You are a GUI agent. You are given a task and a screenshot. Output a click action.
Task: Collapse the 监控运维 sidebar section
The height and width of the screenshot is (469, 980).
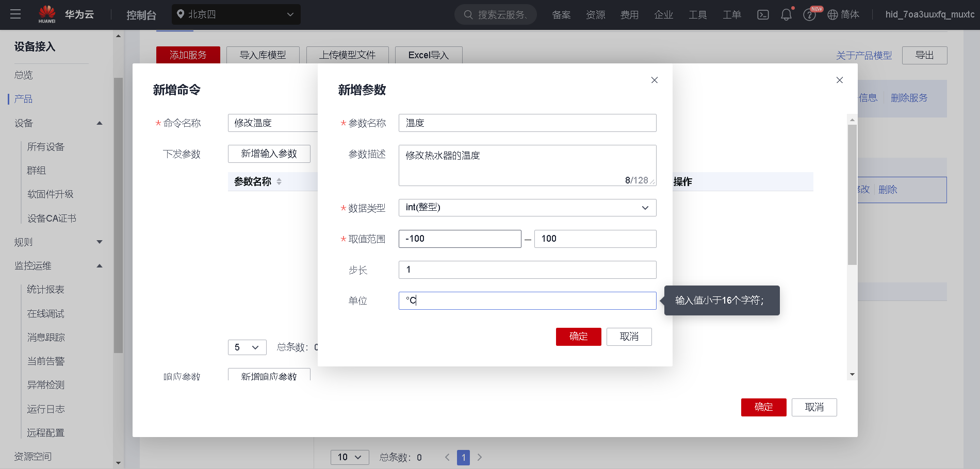[100, 266]
